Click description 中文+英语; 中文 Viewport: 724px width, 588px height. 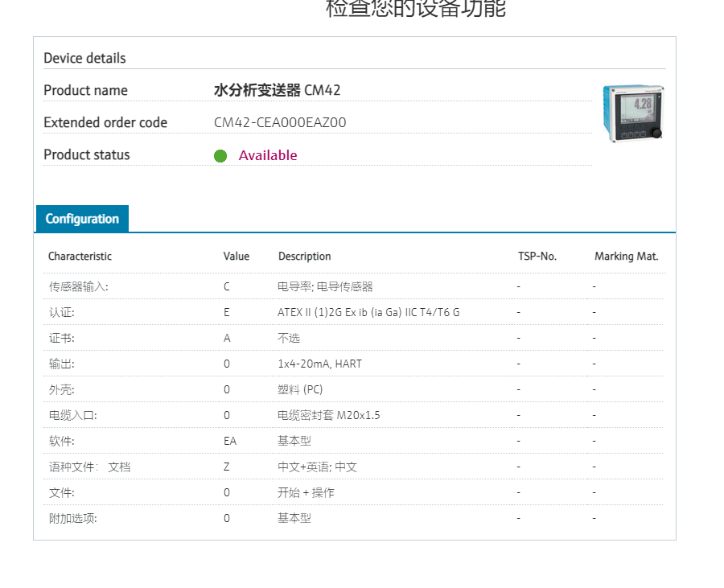tap(317, 467)
